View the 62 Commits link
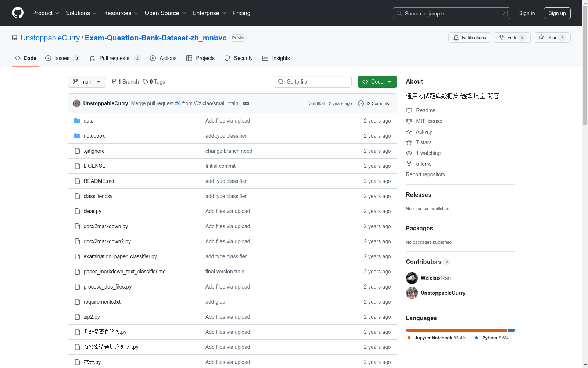 (373, 103)
